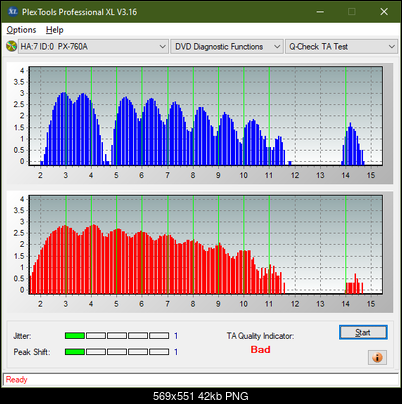
Task: Click the Start button
Action: click(x=363, y=332)
